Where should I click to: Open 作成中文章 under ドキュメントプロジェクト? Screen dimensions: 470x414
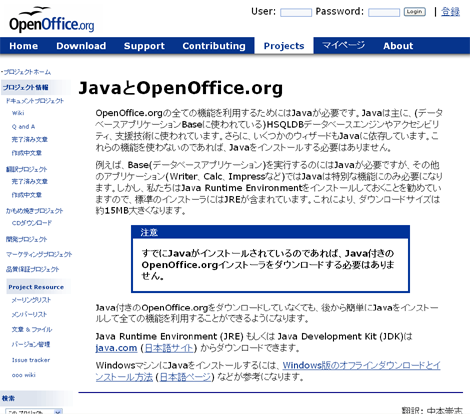coord(27,153)
